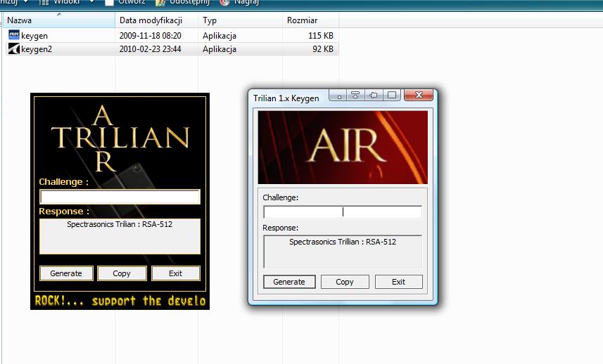Click the scrolling ROCK support message

tap(120, 301)
